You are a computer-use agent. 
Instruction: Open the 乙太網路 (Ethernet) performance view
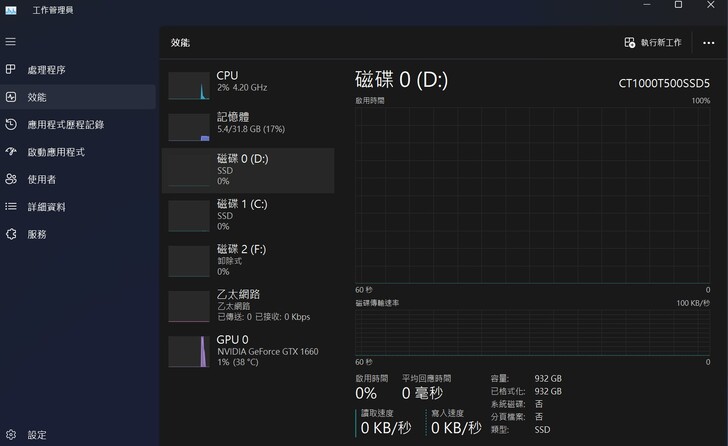(247, 305)
